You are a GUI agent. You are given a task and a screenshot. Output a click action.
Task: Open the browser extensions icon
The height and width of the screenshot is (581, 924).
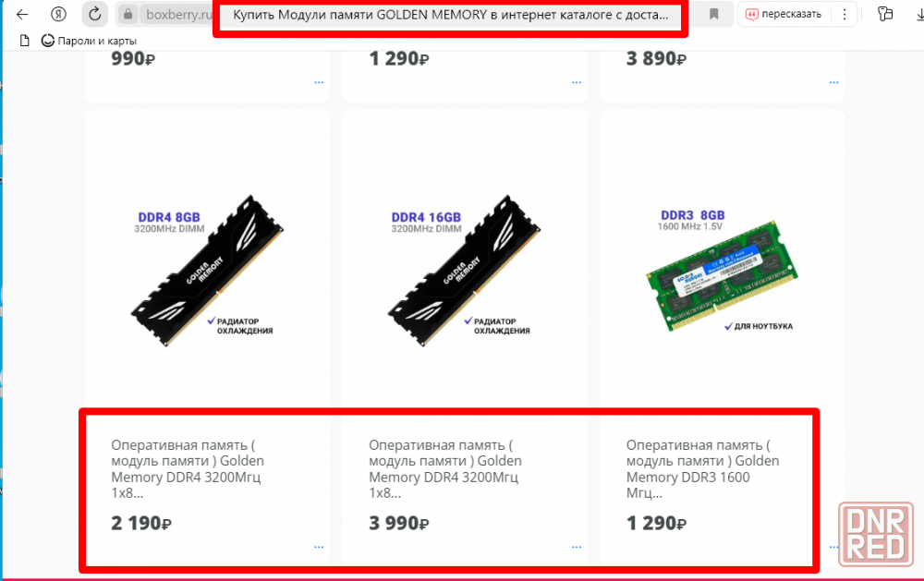click(885, 14)
